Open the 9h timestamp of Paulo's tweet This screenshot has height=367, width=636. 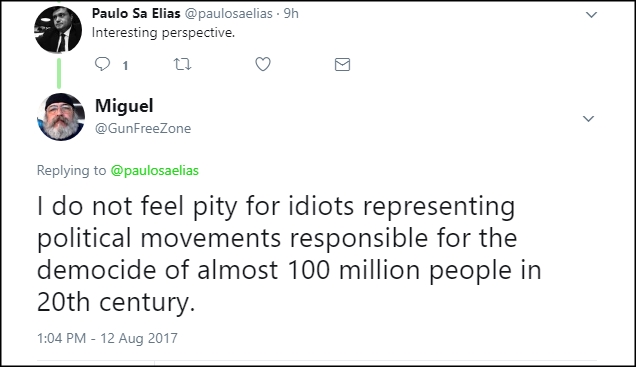coord(291,13)
